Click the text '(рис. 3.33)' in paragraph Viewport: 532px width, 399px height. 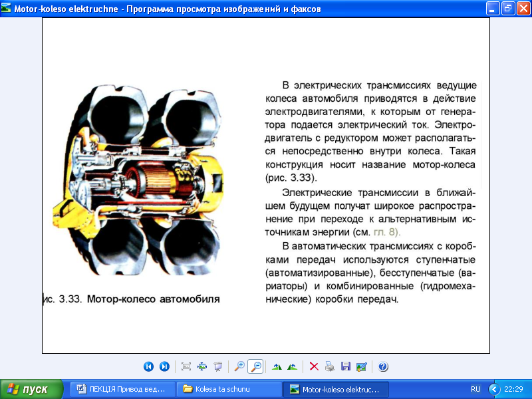point(291,178)
